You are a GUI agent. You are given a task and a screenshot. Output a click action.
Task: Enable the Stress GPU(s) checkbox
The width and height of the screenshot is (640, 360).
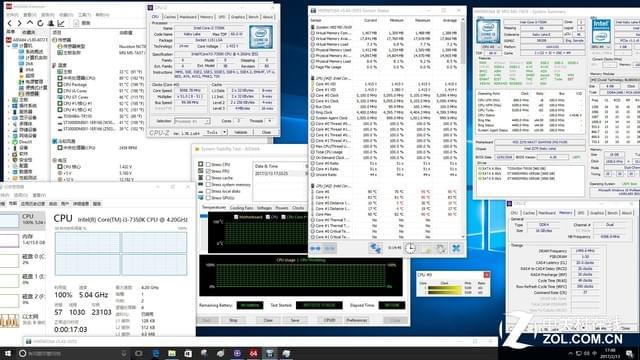(208, 198)
